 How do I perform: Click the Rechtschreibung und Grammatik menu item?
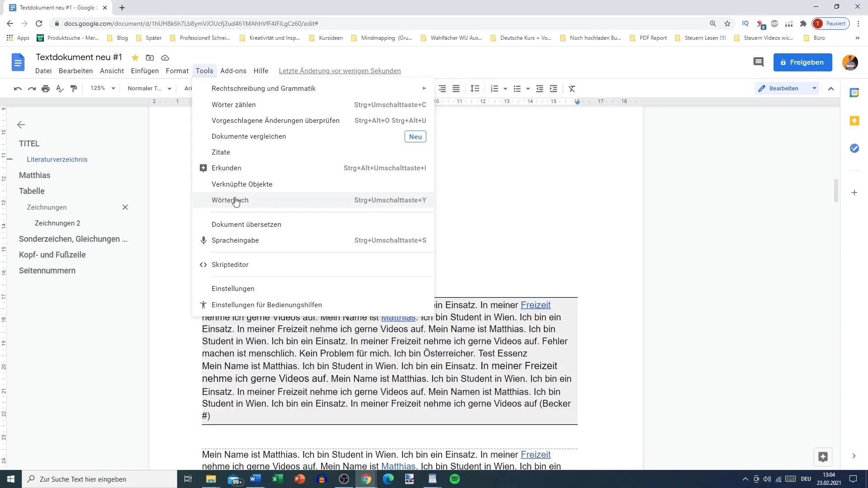264,88
